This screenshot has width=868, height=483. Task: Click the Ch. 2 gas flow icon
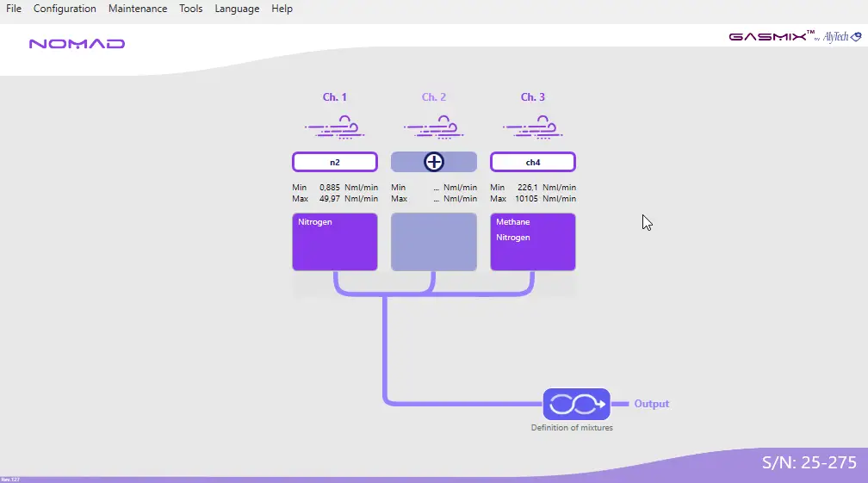click(x=434, y=127)
